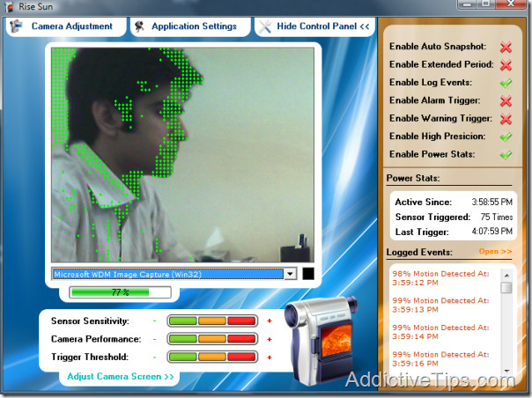Click scroll down arrow in Logged Events
The height and width of the screenshot is (398, 532).
(506, 371)
